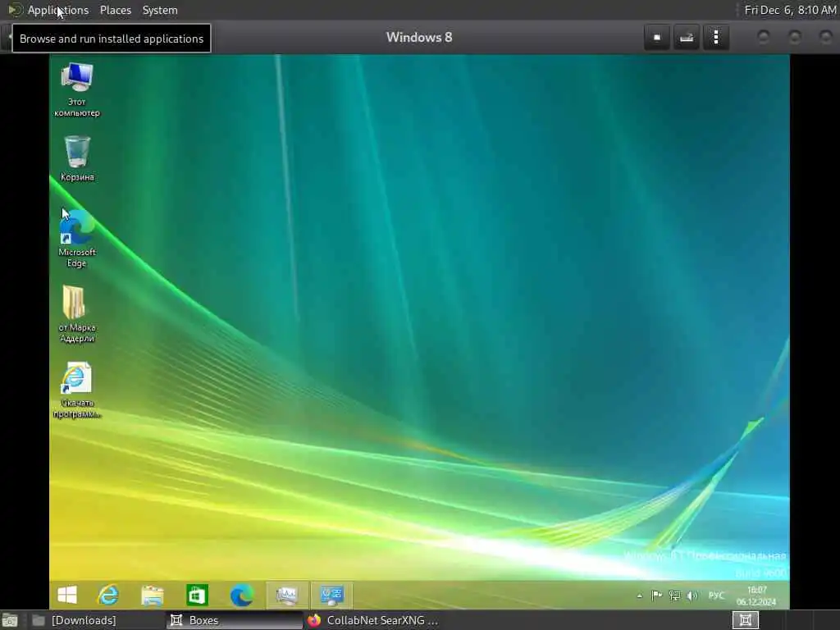Click the show desktop icon in the bottom panel
840x630 pixels.
pyautogui.click(x=10, y=620)
